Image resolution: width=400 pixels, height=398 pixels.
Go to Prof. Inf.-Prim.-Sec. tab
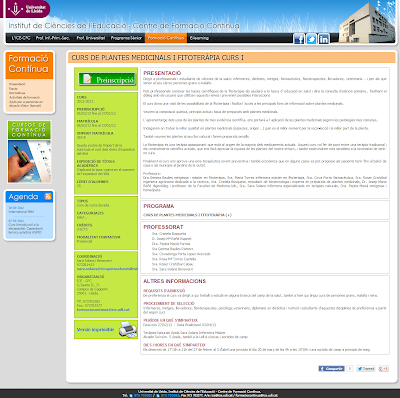click(53, 38)
